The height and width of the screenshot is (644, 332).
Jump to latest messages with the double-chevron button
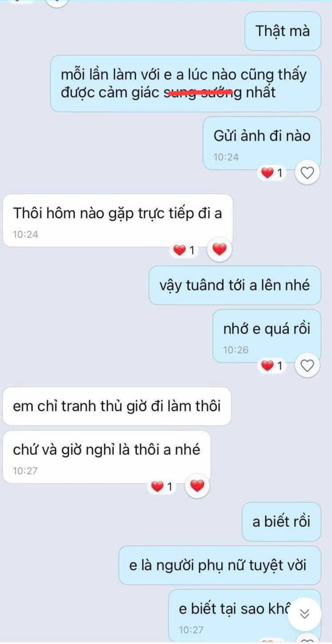pos(304,614)
